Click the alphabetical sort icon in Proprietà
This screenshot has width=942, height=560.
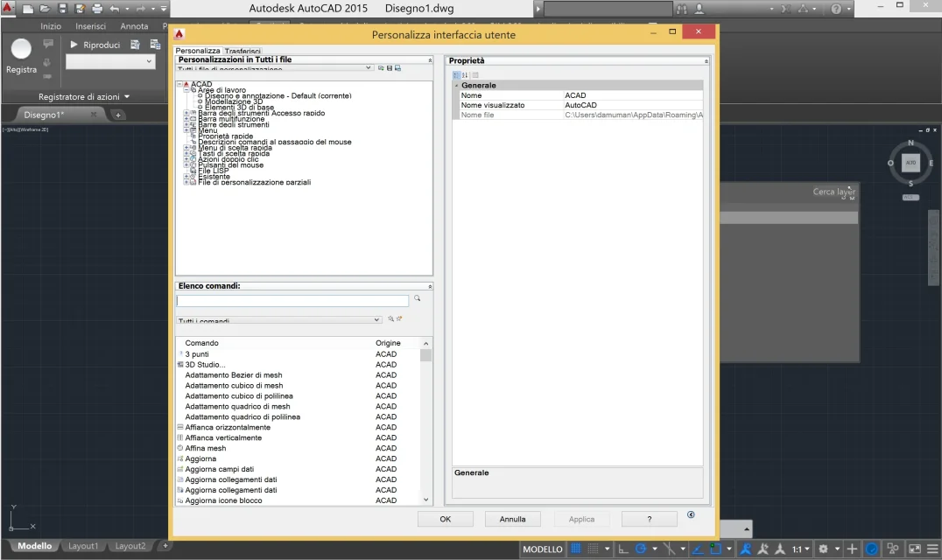pos(464,75)
